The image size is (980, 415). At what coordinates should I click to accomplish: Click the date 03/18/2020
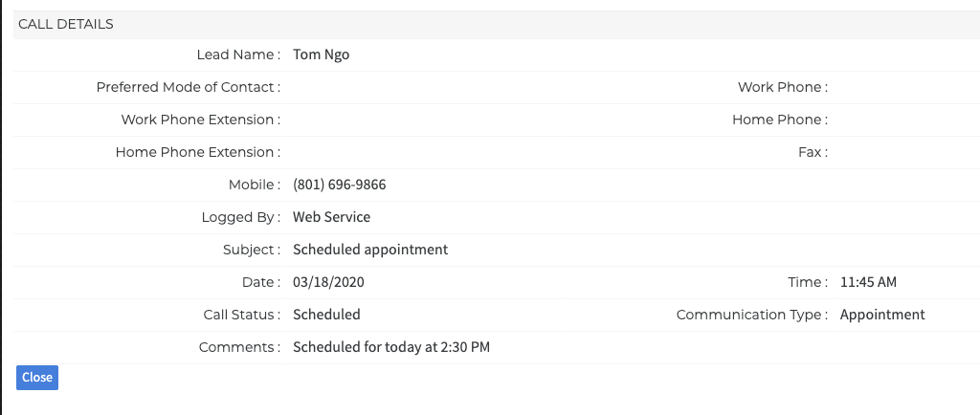pyautogui.click(x=329, y=282)
